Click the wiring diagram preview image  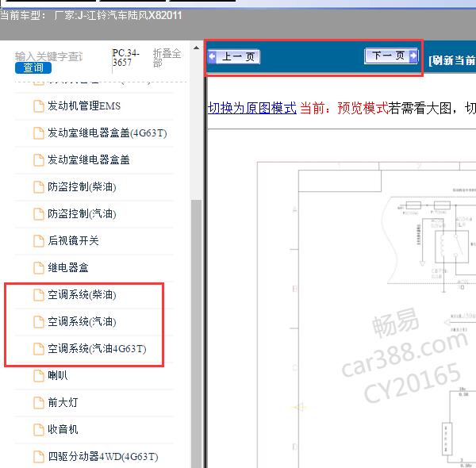pos(367,315)
